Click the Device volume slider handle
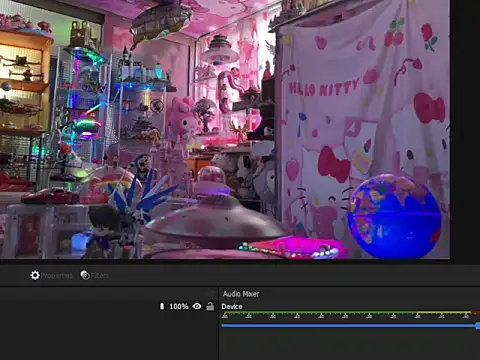Screen dimensions: 480x360 478,326
